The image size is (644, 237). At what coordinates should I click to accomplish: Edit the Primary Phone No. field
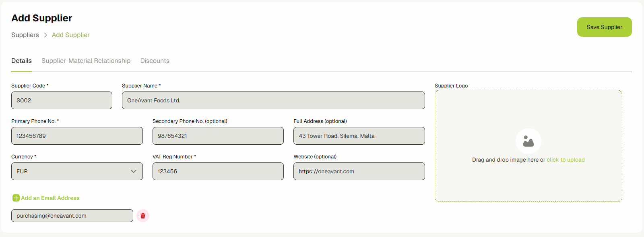tap(77, 136)
